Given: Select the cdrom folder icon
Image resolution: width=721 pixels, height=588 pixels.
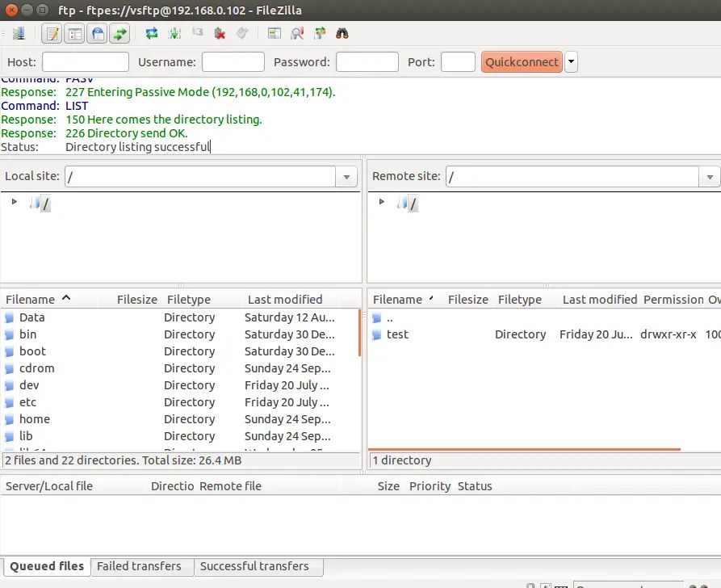Looking at the screenshot, I should click(x=9, y=368).
